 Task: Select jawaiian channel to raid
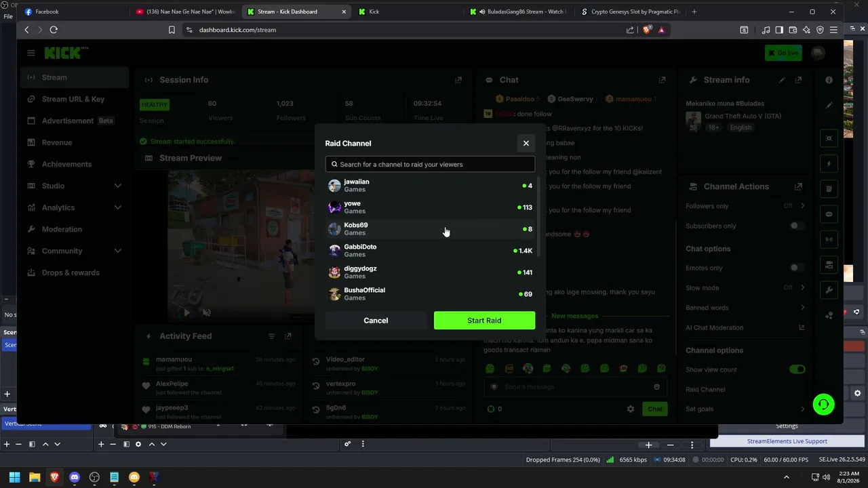pos(430,186)
